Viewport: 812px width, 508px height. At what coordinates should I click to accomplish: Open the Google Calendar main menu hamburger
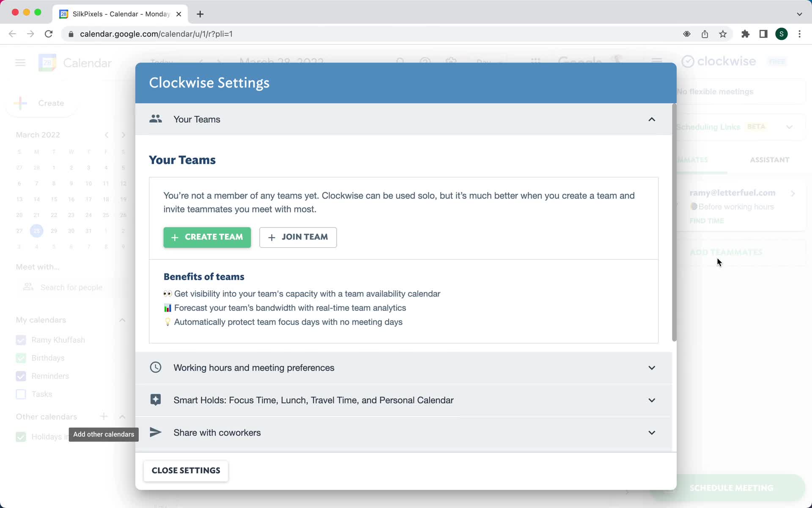(20, 63)
